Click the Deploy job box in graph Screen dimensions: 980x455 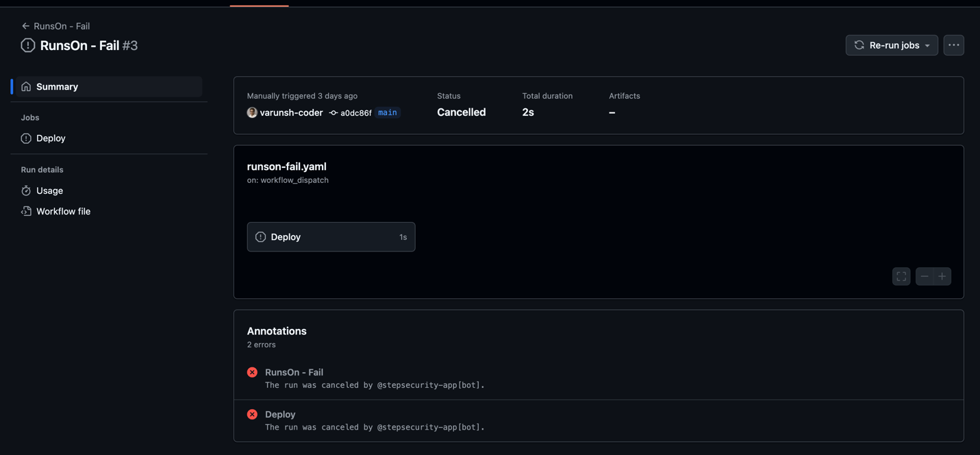pyautogui.click(x=331, y=237)
